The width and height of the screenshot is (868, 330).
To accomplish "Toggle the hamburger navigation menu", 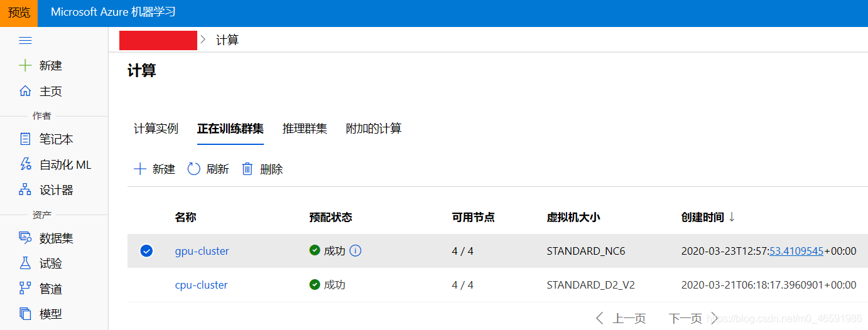I will 25,41.
